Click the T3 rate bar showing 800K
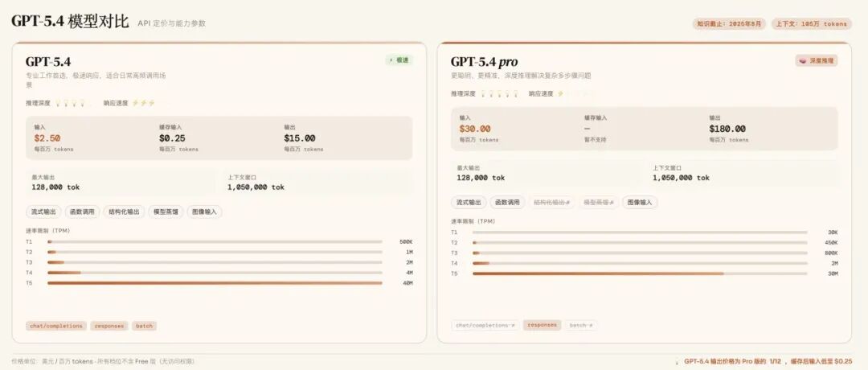 point(640,253)
